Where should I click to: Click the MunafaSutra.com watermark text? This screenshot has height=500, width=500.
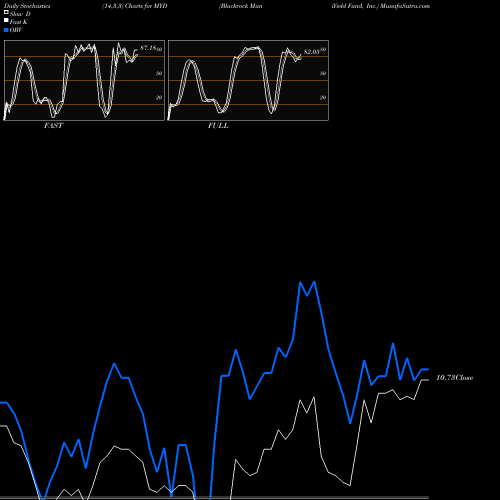(405, 6)
